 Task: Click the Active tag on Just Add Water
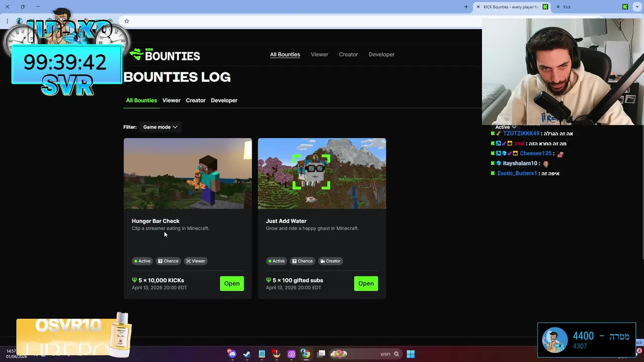point(277,261)
